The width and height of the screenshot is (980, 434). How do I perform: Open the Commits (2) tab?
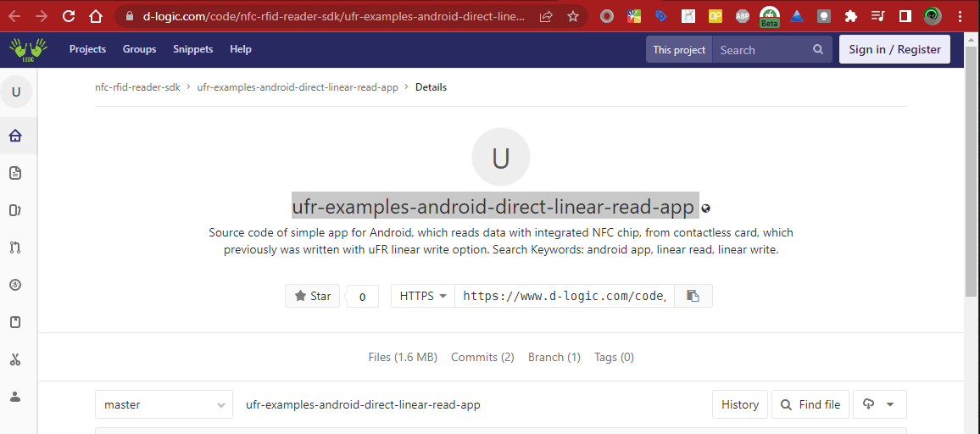(482, 357)
